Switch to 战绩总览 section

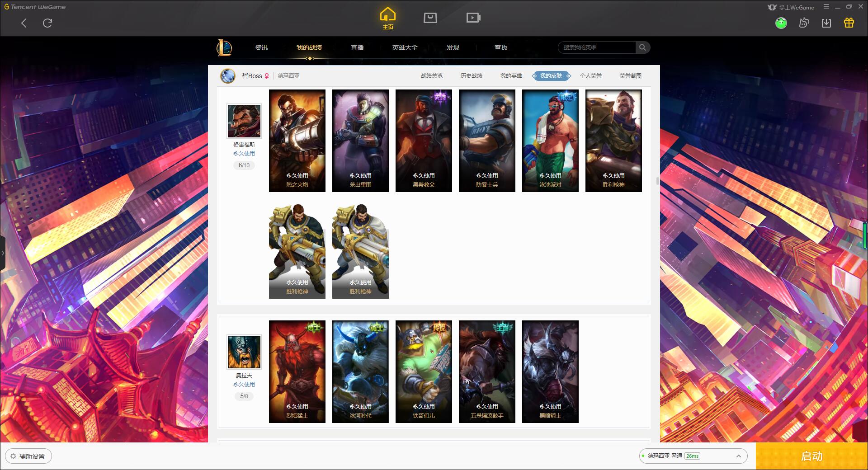pos(432,76)
